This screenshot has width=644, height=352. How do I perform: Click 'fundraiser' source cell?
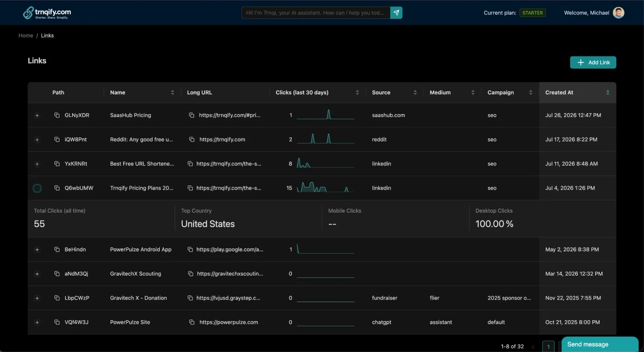pos(385,298)
